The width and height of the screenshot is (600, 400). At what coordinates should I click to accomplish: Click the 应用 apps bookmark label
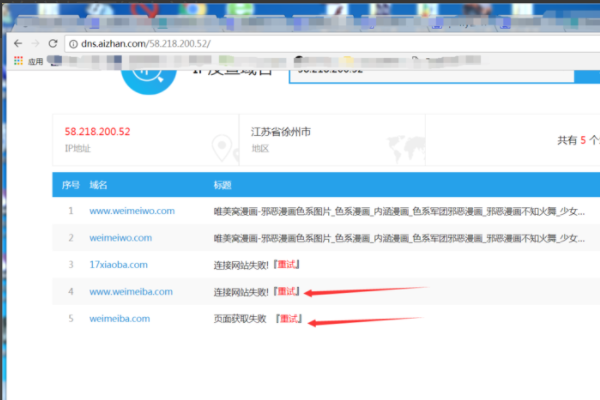tap(36, 61)
